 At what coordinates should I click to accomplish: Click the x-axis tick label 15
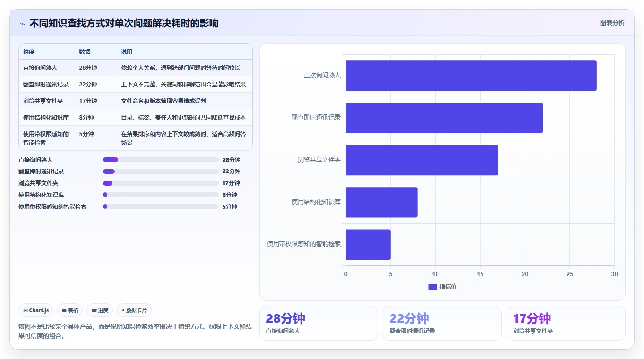coord(480,274)
